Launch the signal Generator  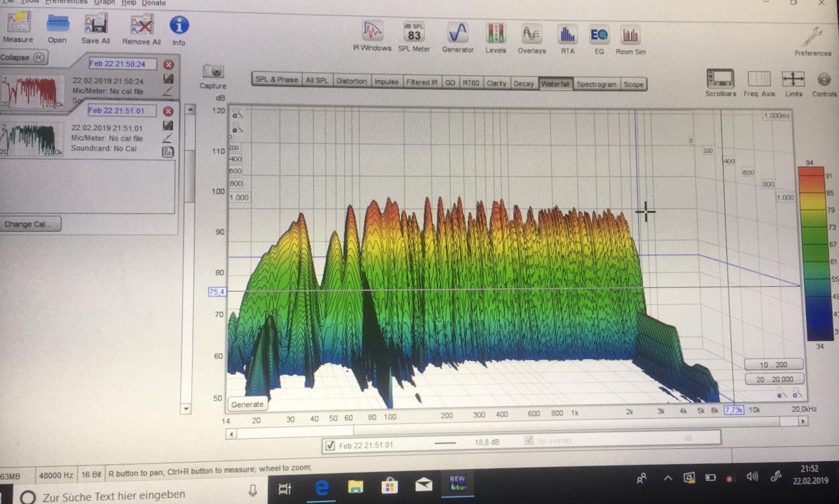(x=458, y=34)
